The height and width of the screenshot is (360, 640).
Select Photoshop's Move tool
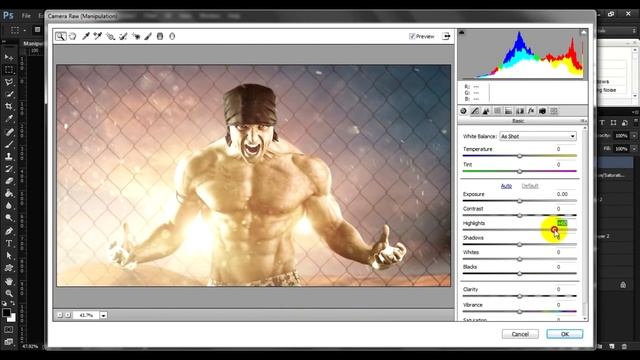coord(9,57)
